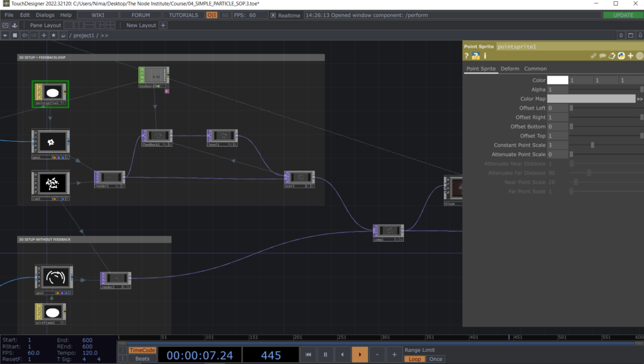The width and height of the screenshot is (644, 364).
Task: Click the current frame 445 field
Action: [x=270, y=355]
